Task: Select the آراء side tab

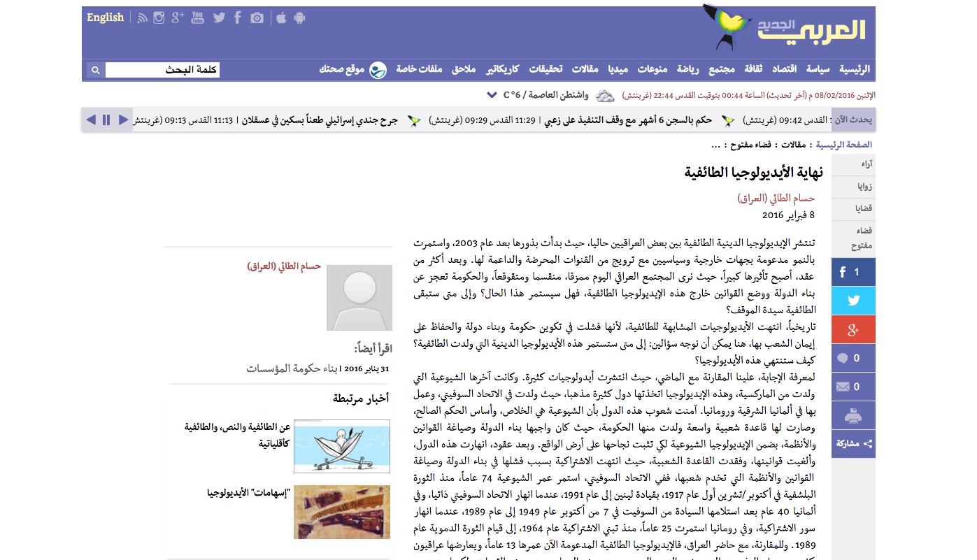Action: click(x=853, y=164)
